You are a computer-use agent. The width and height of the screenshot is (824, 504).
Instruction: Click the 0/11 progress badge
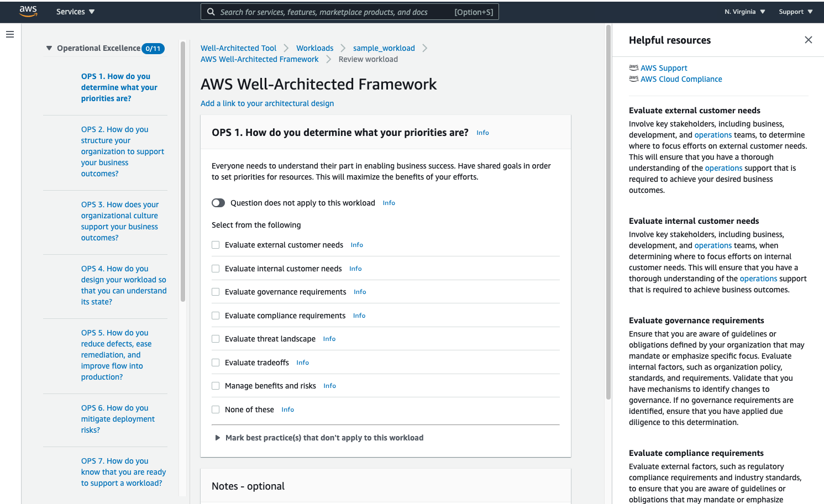point(153,49)
